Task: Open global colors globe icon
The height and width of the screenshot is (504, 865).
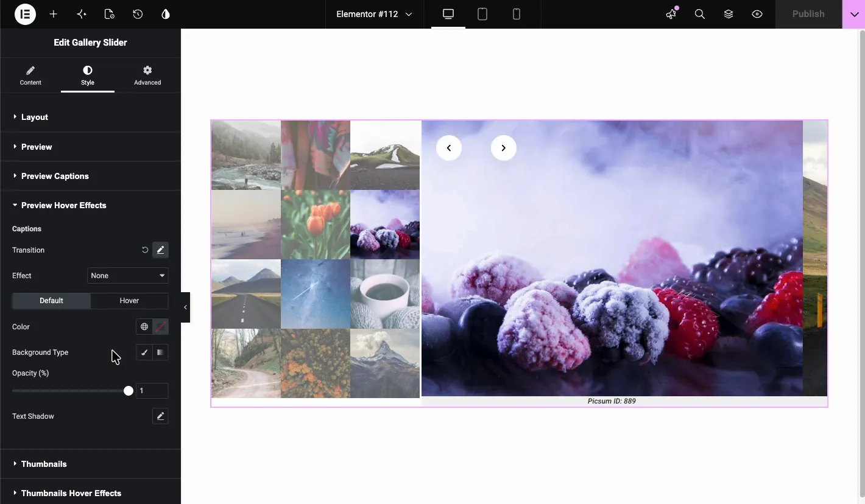Action: pos(144,327)
